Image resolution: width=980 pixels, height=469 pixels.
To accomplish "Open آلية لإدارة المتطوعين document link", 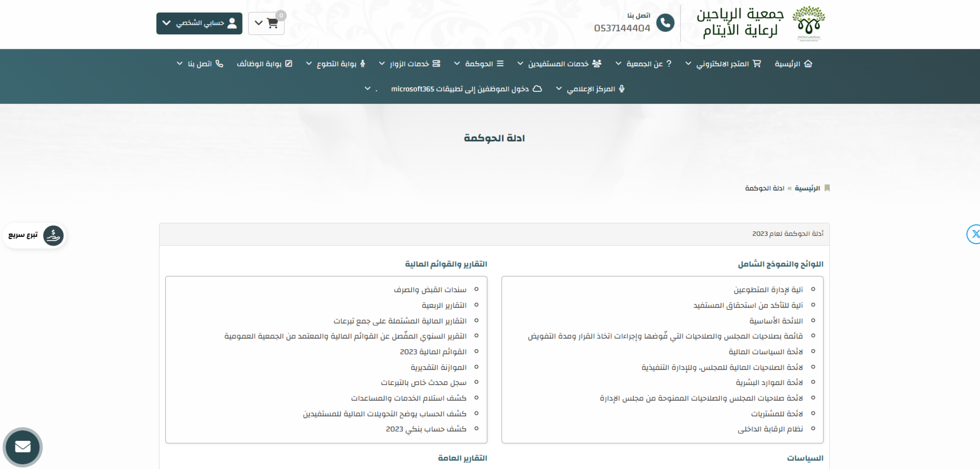I will (x=768, y=290).
